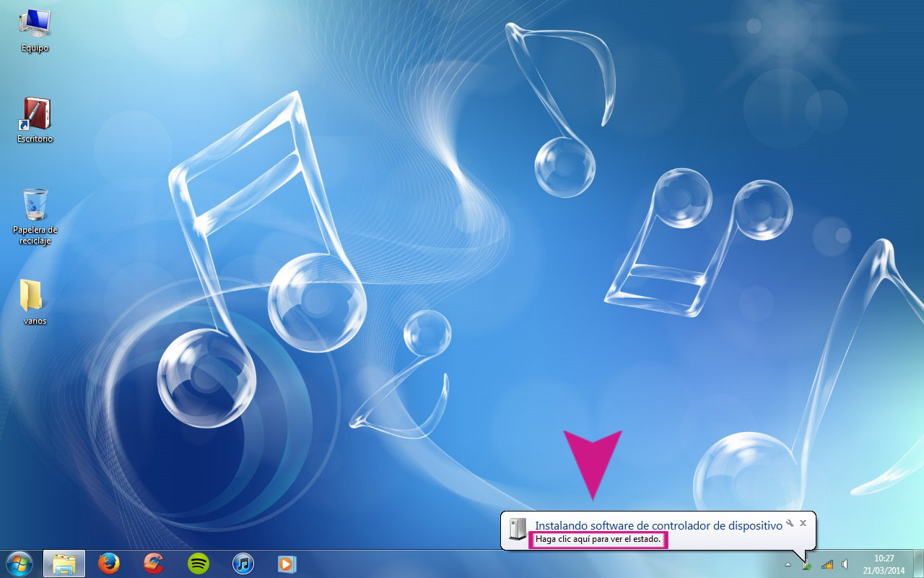Open Windows Media Player from taskbar
Viewport: 924px width, 578px height.
click(x=287, y=564)
